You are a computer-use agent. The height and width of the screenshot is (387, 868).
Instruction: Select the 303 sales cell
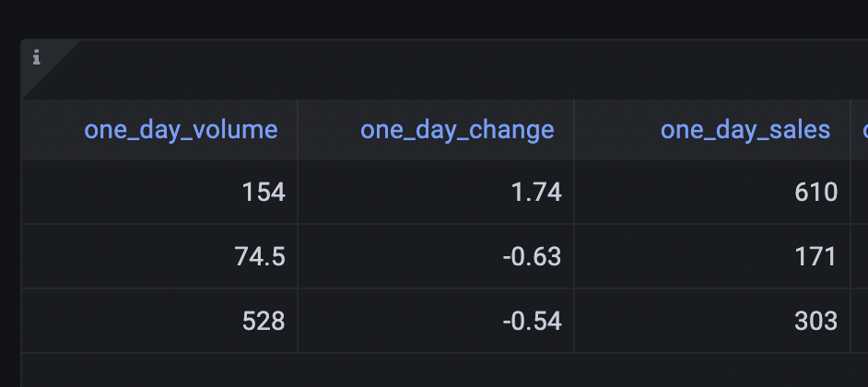coord(712,321)
